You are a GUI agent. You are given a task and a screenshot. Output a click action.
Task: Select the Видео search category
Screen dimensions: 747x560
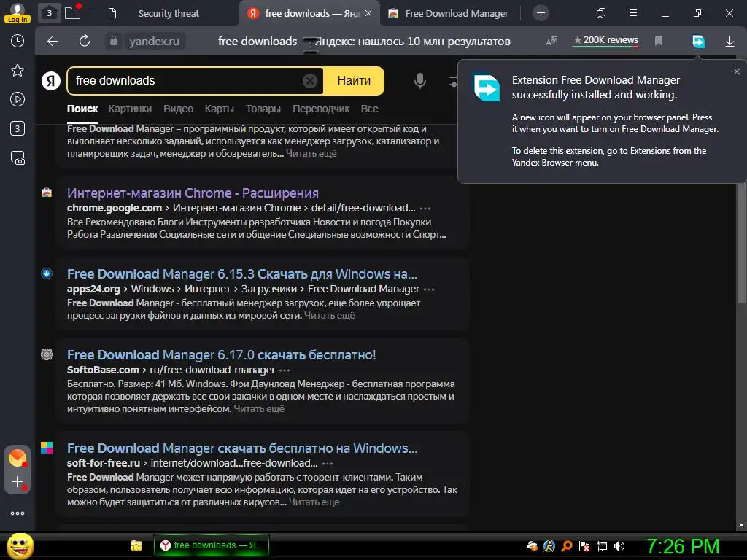(x=178, y=109)
